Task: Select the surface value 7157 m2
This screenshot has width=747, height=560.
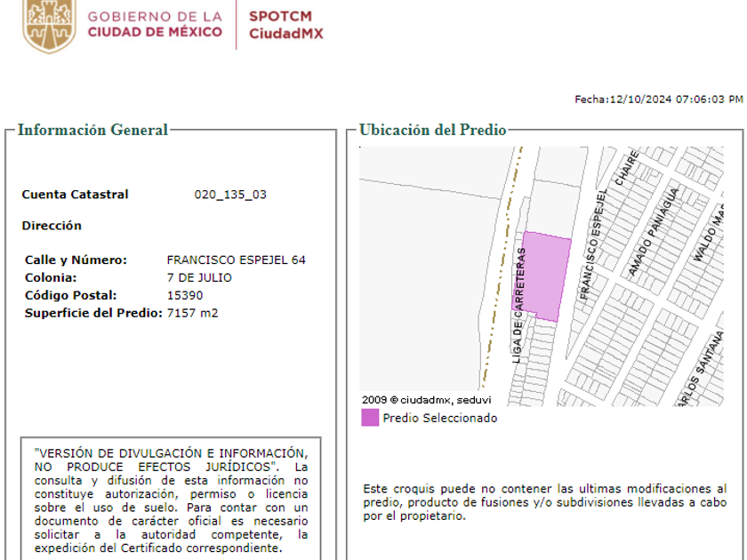Action: pyautogui.click(x=192, y=313)
